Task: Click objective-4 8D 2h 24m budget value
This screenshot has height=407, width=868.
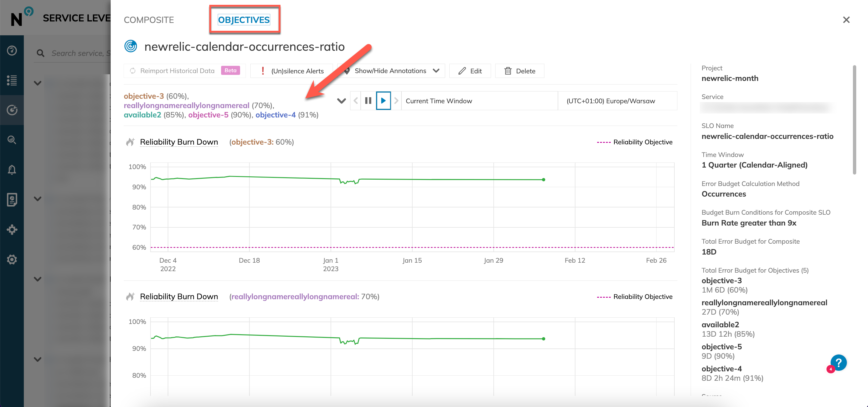Action: [x=732, y=378]
